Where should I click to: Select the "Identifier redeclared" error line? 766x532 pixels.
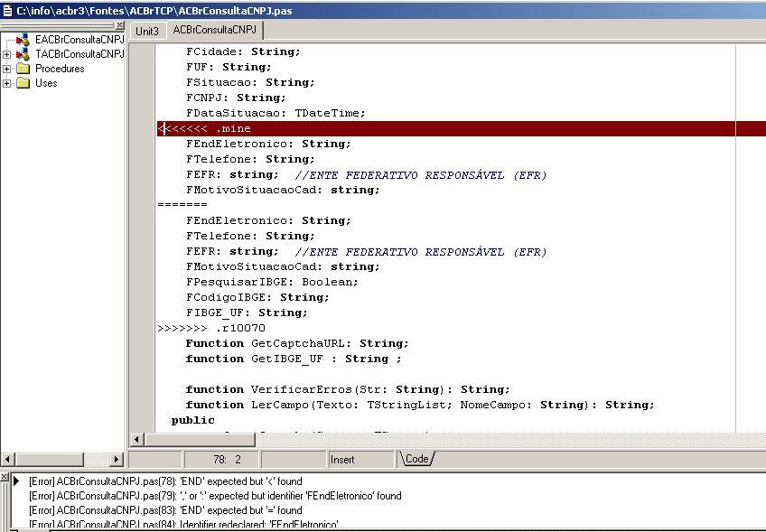coord(183,525)
